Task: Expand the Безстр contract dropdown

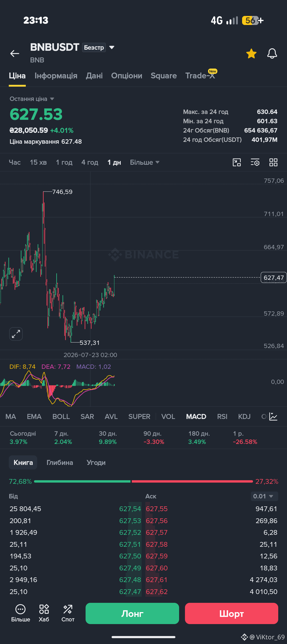Action: click(x=98, y=48)
